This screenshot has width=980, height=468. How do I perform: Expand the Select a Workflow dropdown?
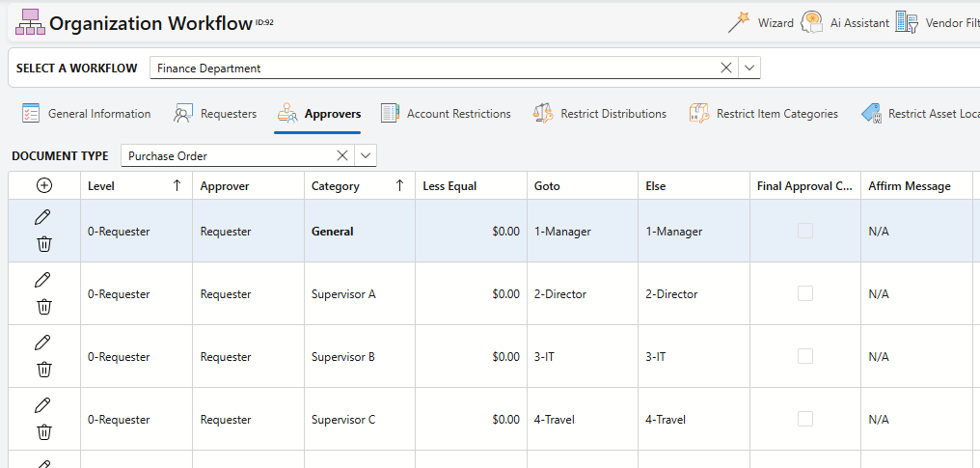click(750, 69)
